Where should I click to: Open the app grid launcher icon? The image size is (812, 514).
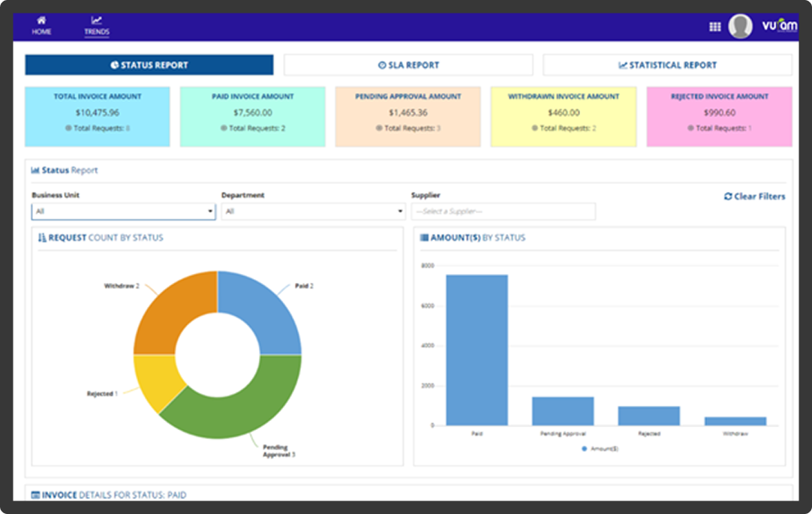pos(713,26)
